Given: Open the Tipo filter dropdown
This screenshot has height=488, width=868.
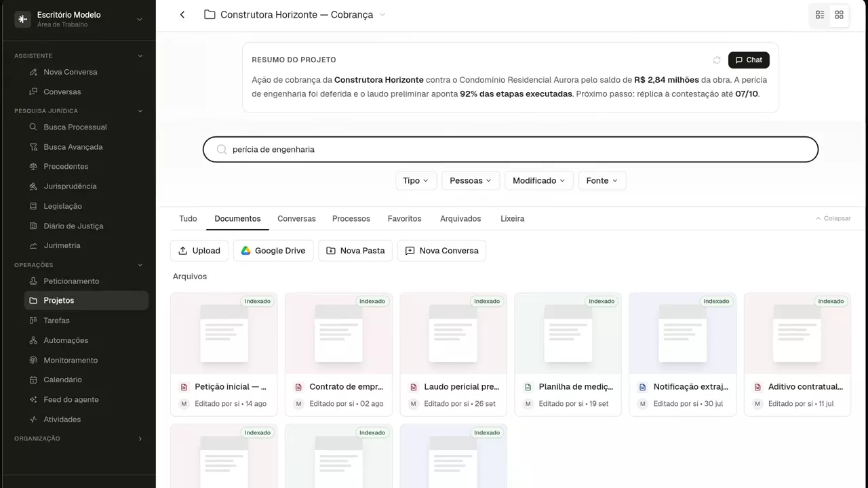Looking at the screenshot, I should tap(416, 180).
